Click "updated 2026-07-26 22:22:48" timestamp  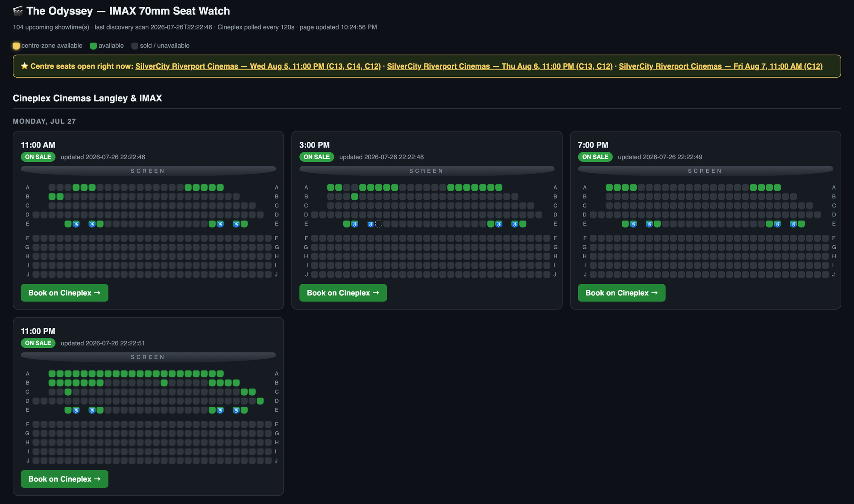(382, 157)
